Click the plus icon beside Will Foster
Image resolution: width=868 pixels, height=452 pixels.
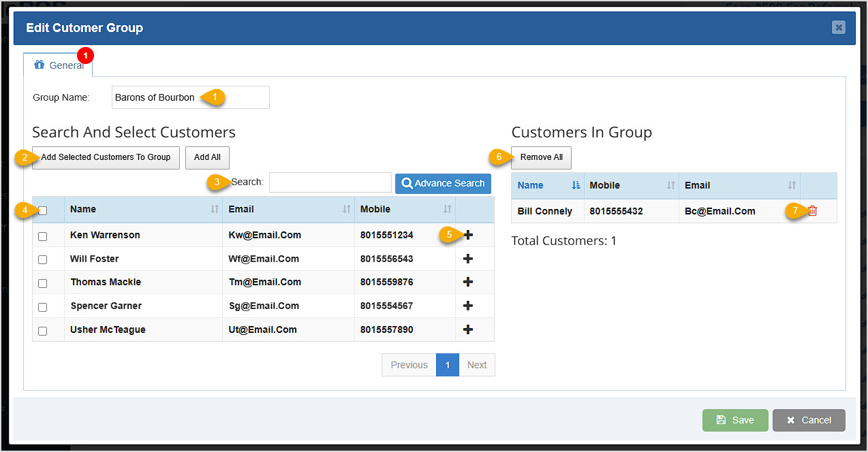point(468,259)
